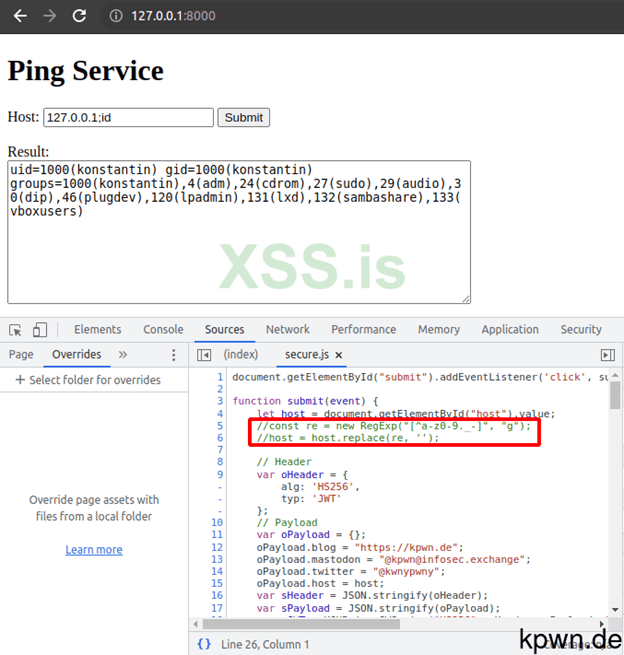Switch to the Performance tab

click(363, 330)
